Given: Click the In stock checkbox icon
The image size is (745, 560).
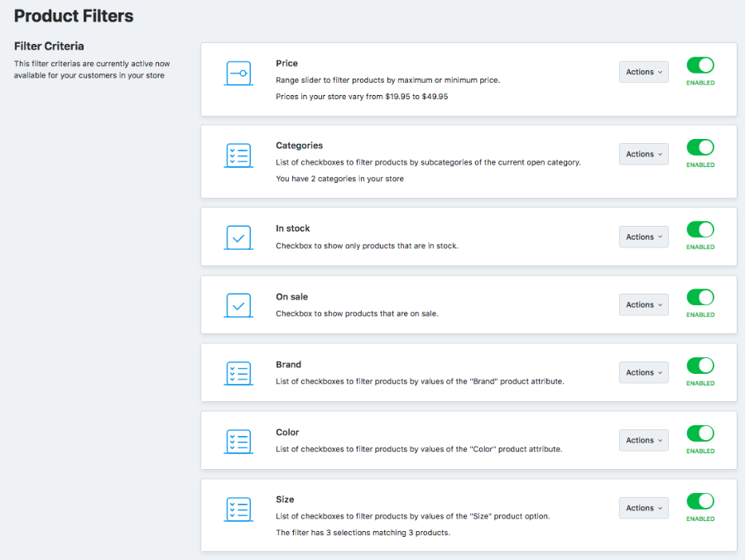Looking at the screenshot, I should [x=238, y=237].
